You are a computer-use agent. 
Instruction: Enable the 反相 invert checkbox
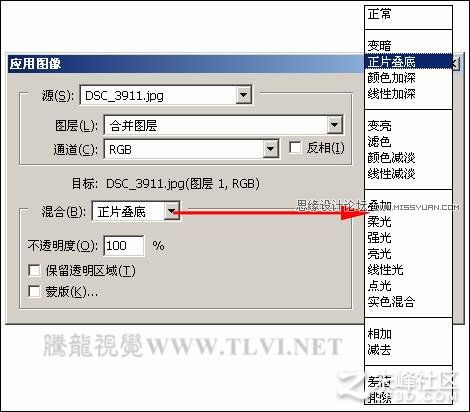pyautogui.click(x=295, y=147)
